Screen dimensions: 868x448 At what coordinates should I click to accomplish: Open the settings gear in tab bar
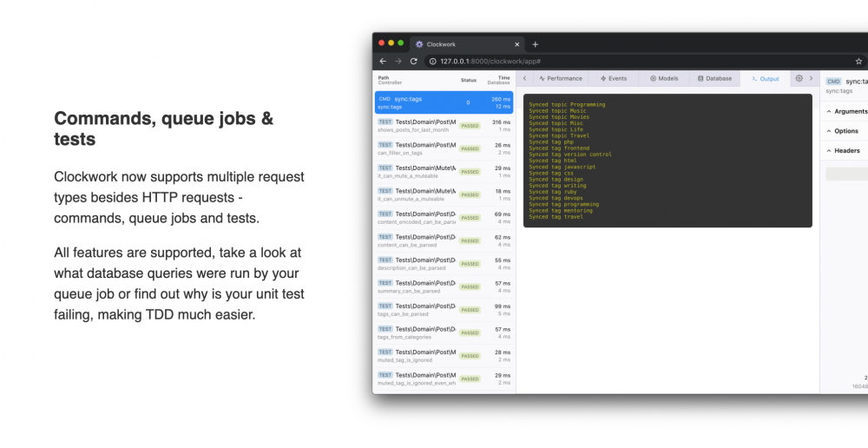(799, 78)
